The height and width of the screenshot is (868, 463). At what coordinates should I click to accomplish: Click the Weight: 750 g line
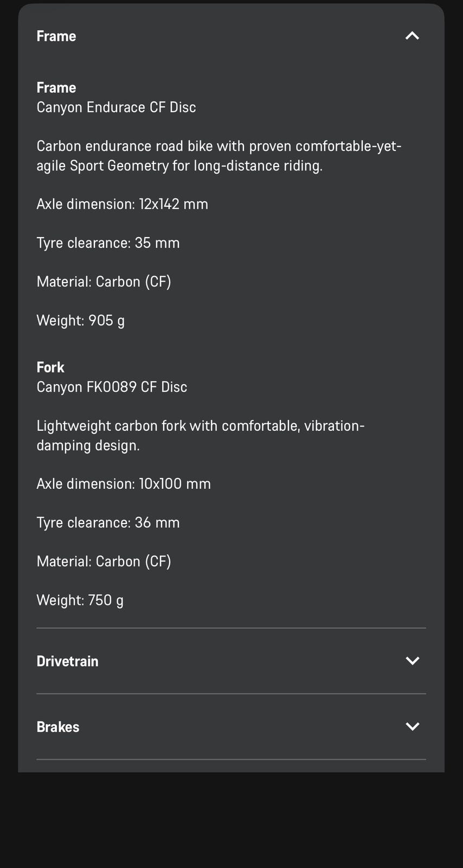(80, 601)
